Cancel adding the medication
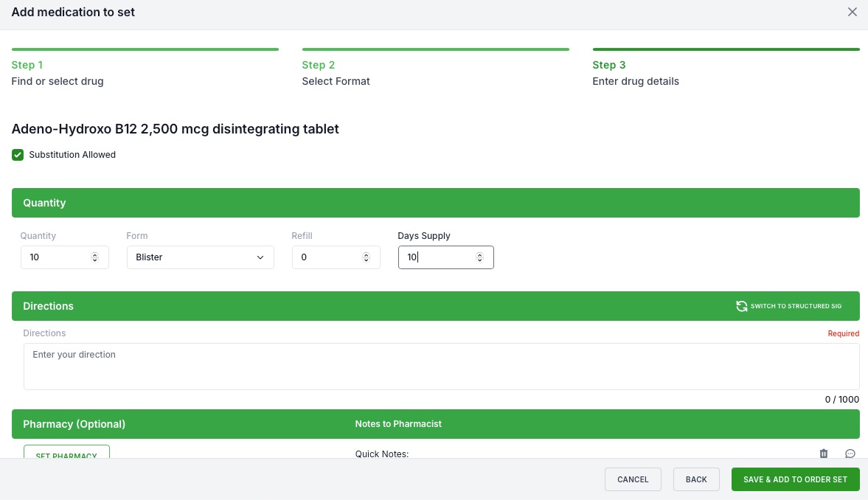 (633, 479)
